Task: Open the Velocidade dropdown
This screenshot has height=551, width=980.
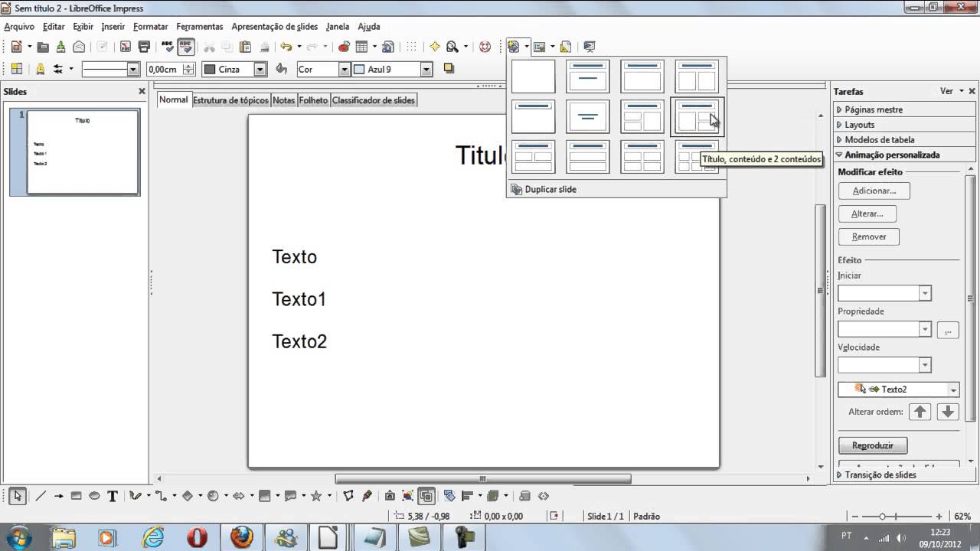Action: coord(925,365)
